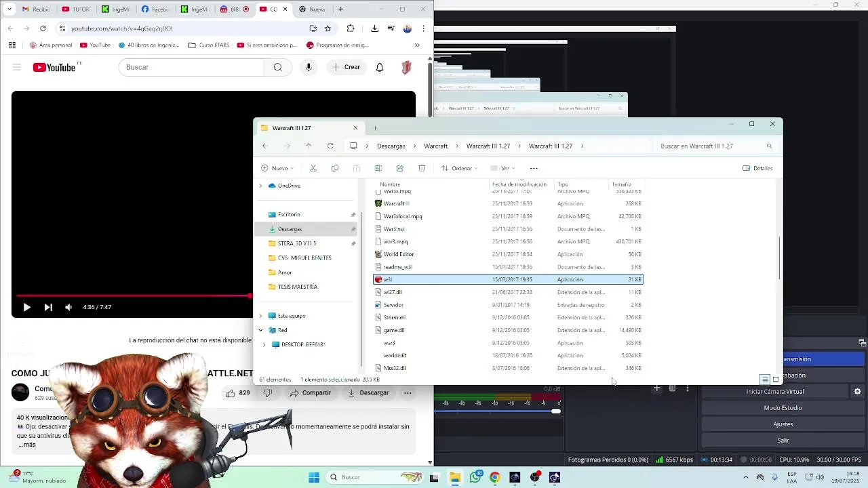The height and width of the screenshot is (488, 868).
Task: Collapse Red network tree node
Action: click(260, 330)
